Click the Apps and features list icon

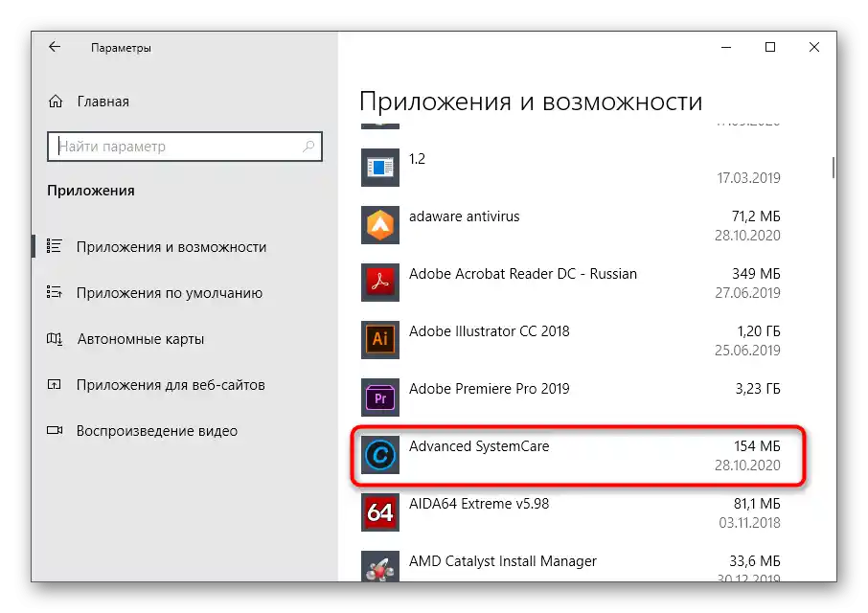click(x=55, y=246)
